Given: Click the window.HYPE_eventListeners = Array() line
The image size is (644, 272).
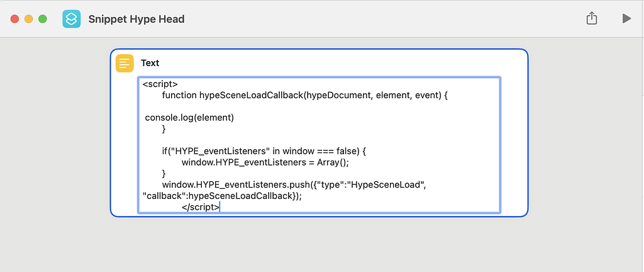Looking at the screenshot, I should tap(265, 162).
